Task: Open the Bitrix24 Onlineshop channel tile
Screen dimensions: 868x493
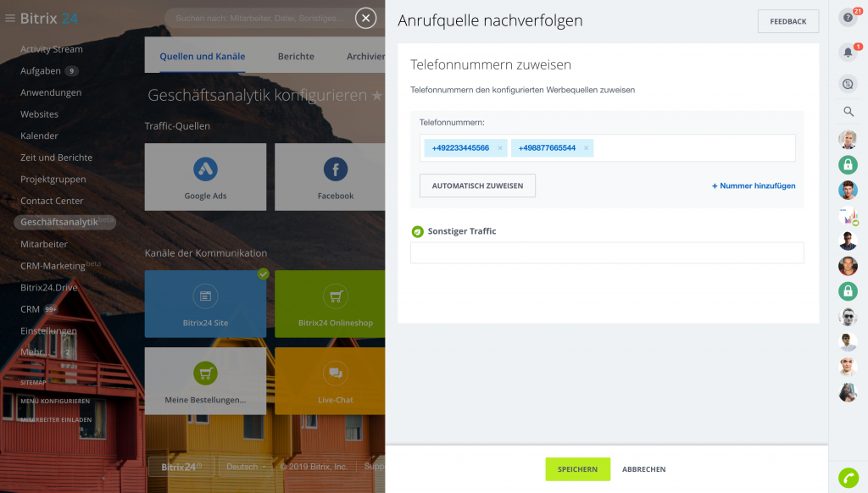Action: coord(330,304)
